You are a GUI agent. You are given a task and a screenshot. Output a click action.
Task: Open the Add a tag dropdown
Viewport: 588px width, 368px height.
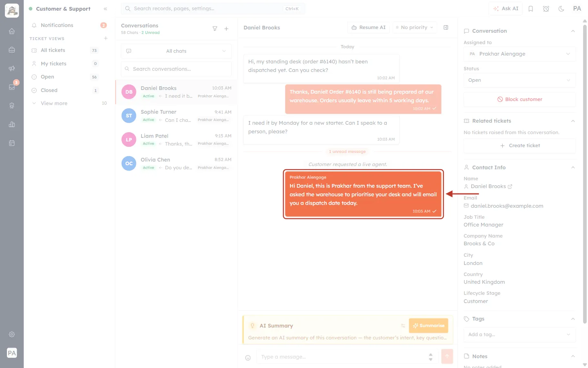pos(520,334)
